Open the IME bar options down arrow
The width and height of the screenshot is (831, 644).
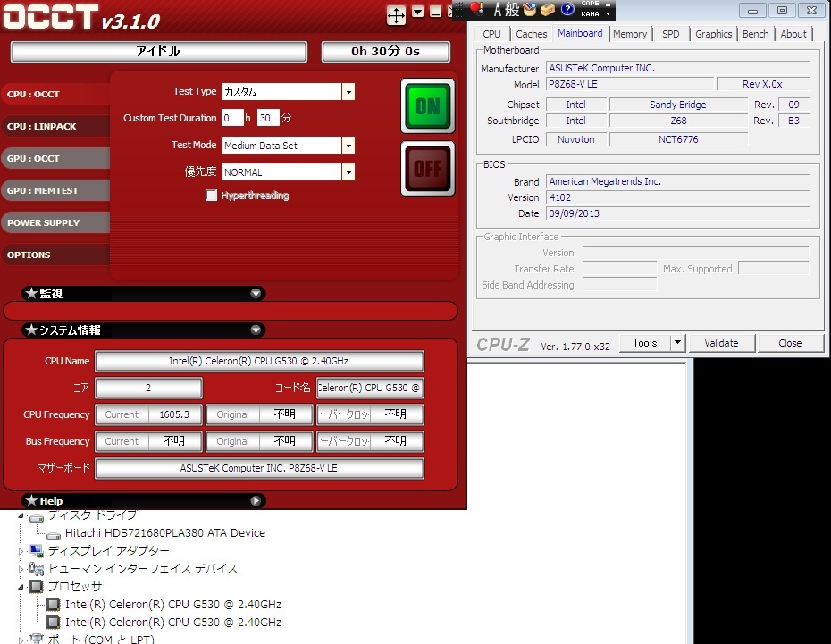[608, 13]
